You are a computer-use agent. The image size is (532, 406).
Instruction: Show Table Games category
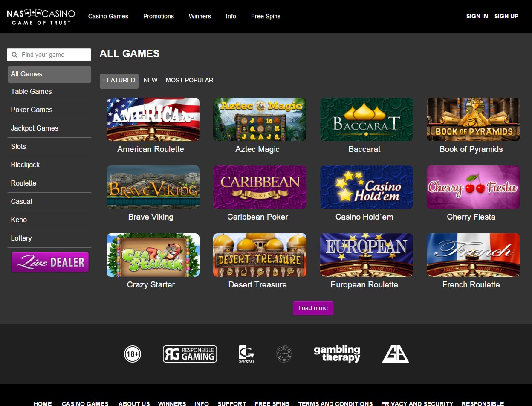[x=49, y=92]
